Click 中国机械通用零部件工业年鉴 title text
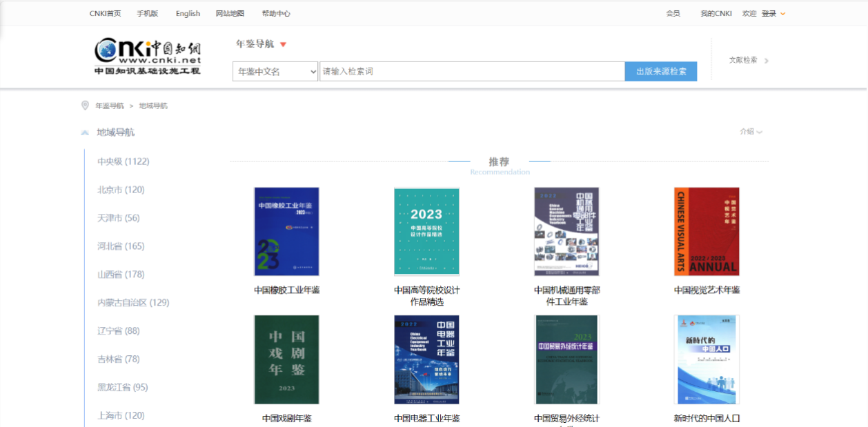This screenshot has height=427, width=868. tap(567, 296)
